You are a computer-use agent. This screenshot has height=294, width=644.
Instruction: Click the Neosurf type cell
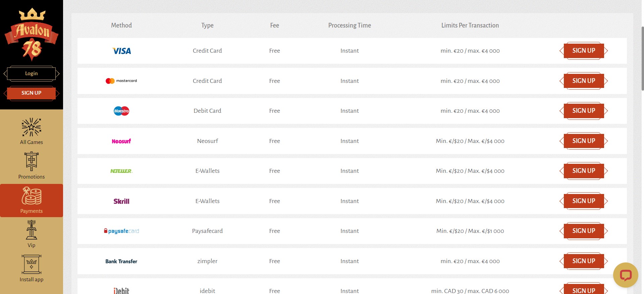point(207,141)
